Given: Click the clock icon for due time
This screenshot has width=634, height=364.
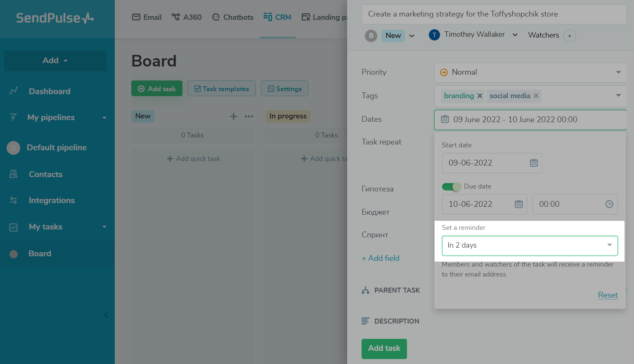Looking at the screenshot, I should click(x=609, y=204).
